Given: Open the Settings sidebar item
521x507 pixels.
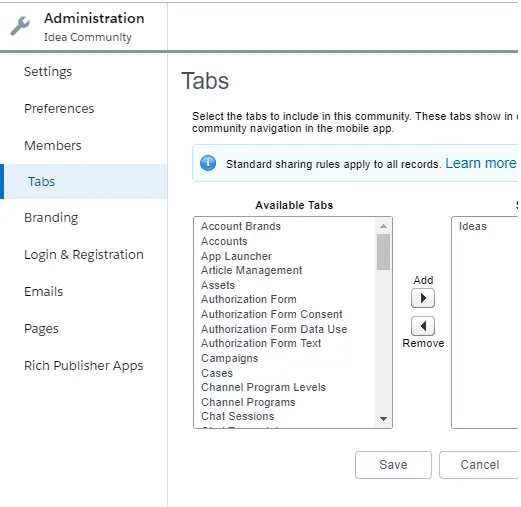Looking at the screenshot, I should pos(48,72).
